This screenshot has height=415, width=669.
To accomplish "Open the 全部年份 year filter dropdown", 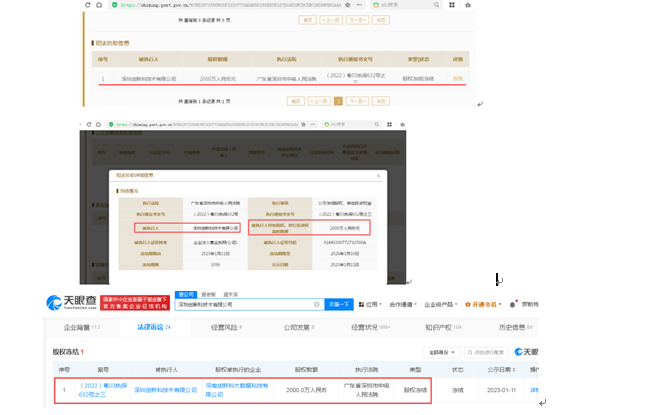I will [x=442, y=352].
